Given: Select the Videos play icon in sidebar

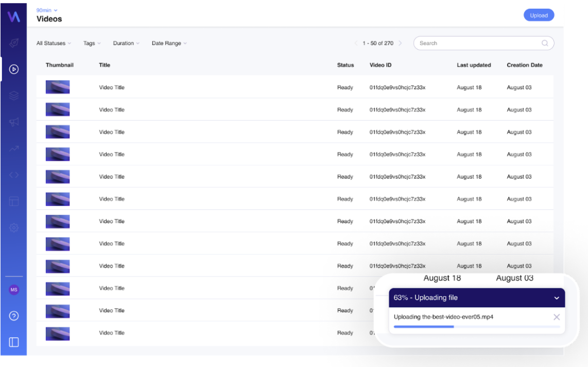Looking at the screenshot, I should pos(14,69).
